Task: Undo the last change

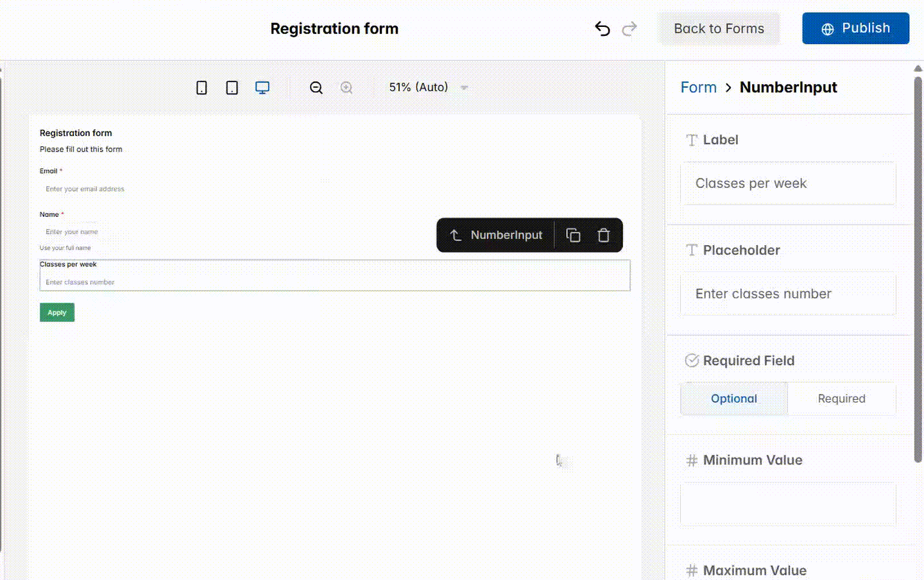Action: [602, 28]
